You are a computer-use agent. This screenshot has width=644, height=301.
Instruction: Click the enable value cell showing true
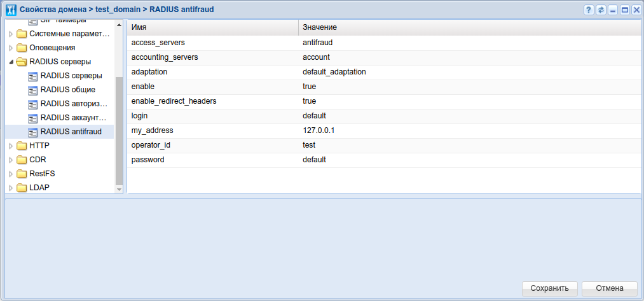(310, 87)
